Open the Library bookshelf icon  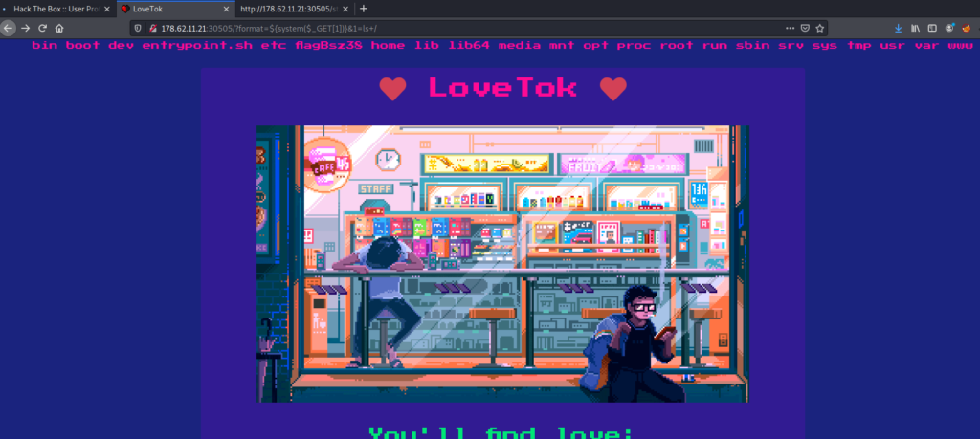point(916,28)
